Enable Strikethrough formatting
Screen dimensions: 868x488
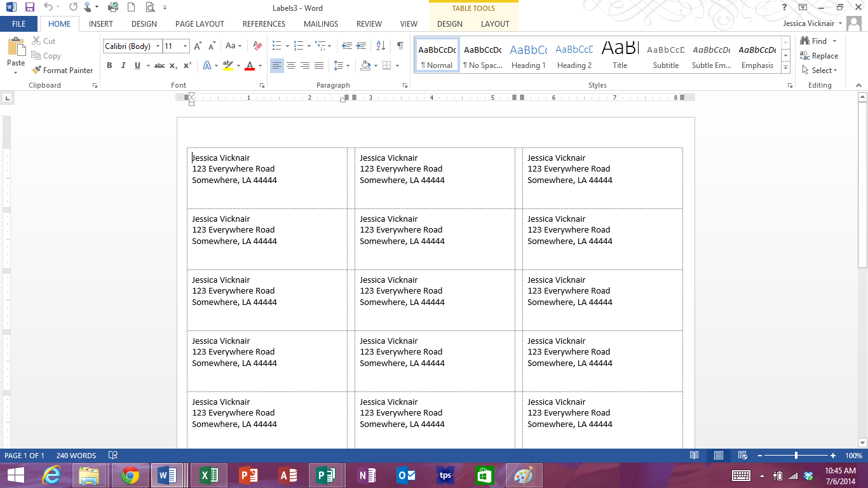158,65
